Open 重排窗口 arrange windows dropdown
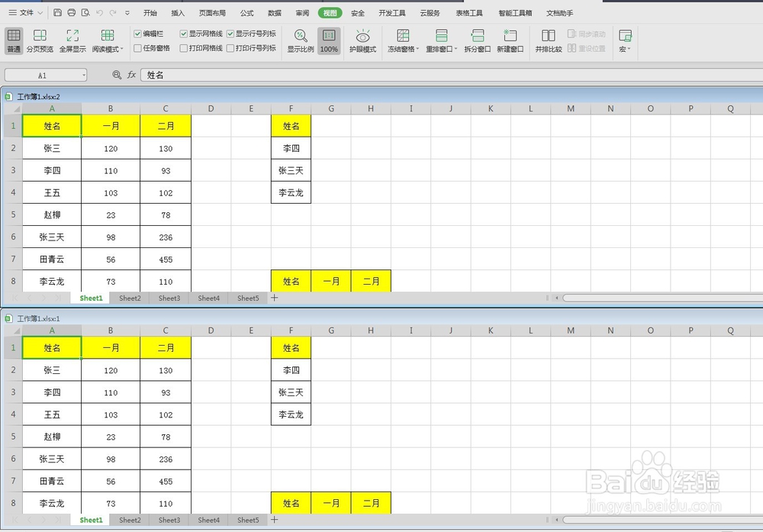 pyautogui.click(x=441, y=40)
